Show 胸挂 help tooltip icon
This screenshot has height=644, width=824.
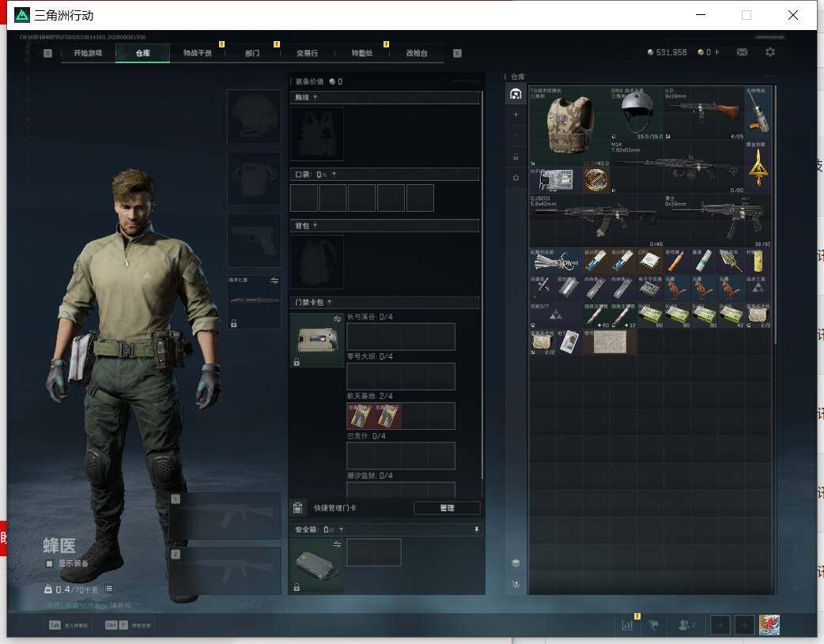(x=315, y=98)
